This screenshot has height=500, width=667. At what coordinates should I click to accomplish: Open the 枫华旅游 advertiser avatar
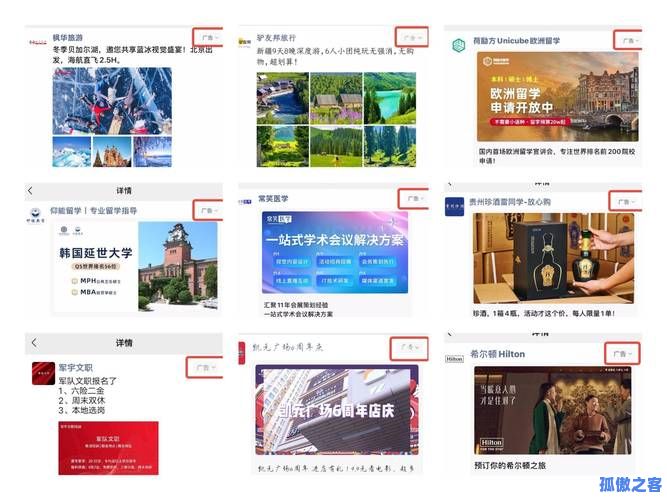(37, 42)
